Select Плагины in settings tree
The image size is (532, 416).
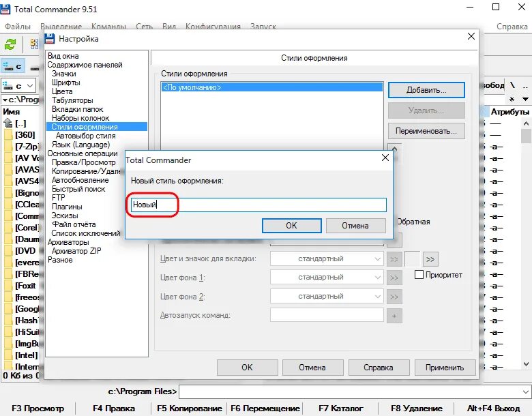(x=67, y=207)
